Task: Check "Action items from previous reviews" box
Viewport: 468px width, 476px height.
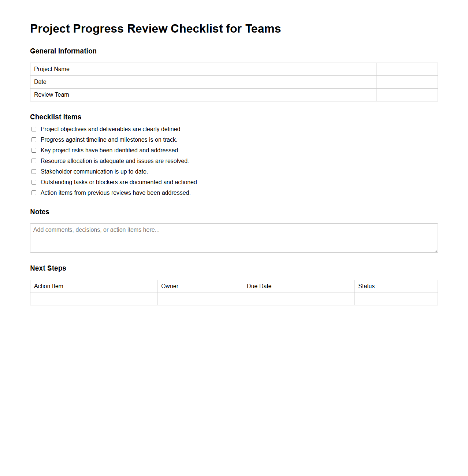Action: coord(34,193)
